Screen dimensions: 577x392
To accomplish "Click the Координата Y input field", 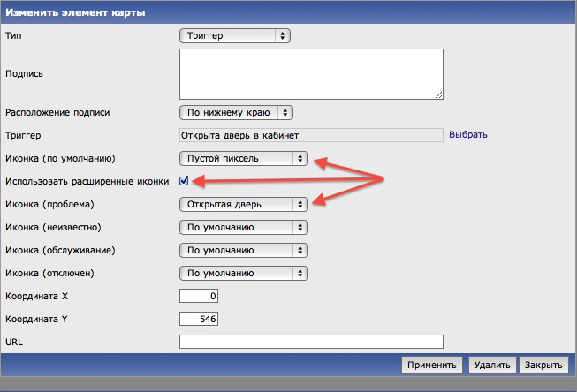I will coord(199,319).
